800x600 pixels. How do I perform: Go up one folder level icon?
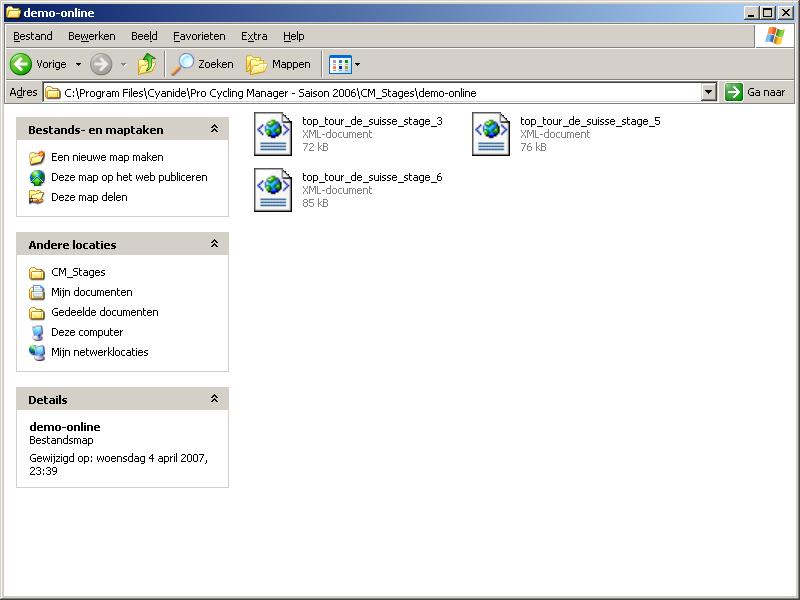tap(147, 64)
